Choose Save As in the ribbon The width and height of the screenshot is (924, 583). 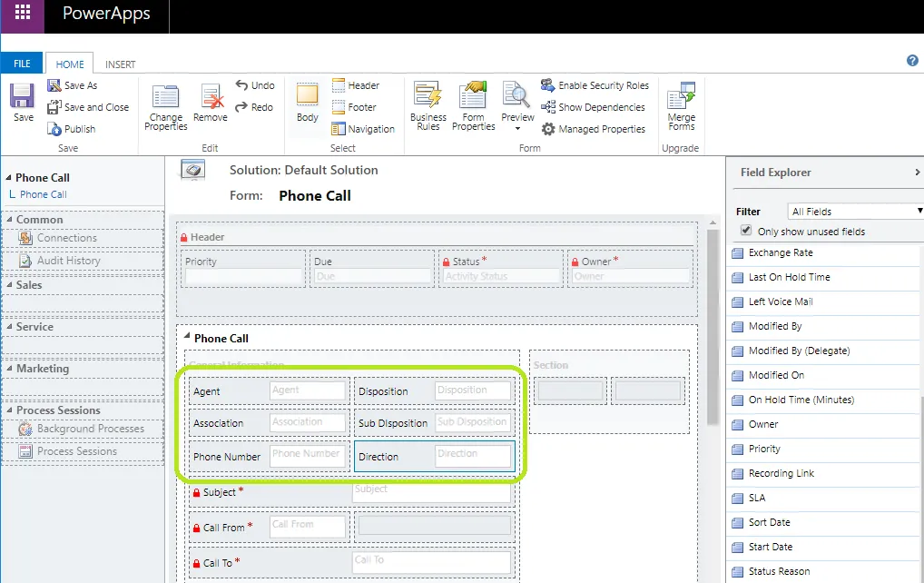click(73, 85)
